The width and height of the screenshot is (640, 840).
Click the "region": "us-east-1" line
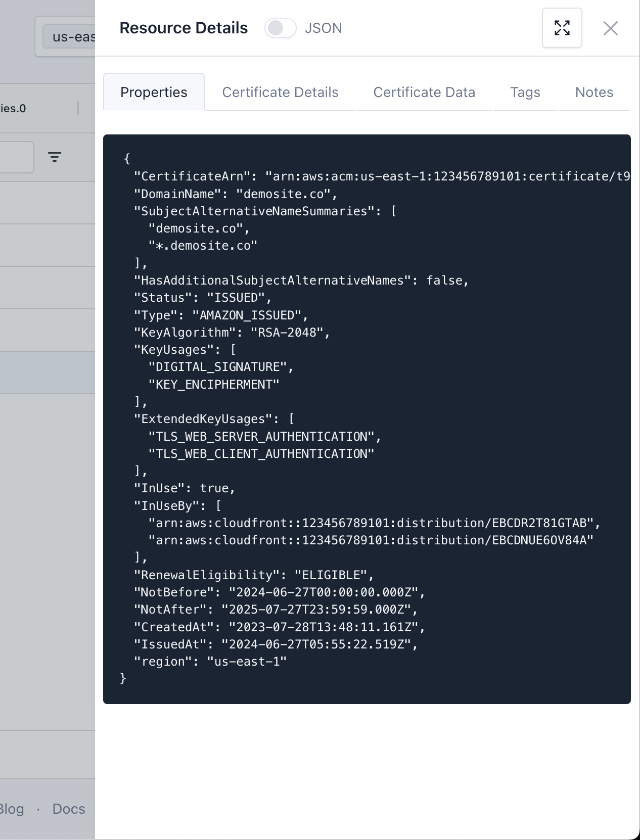click(210, 662)
